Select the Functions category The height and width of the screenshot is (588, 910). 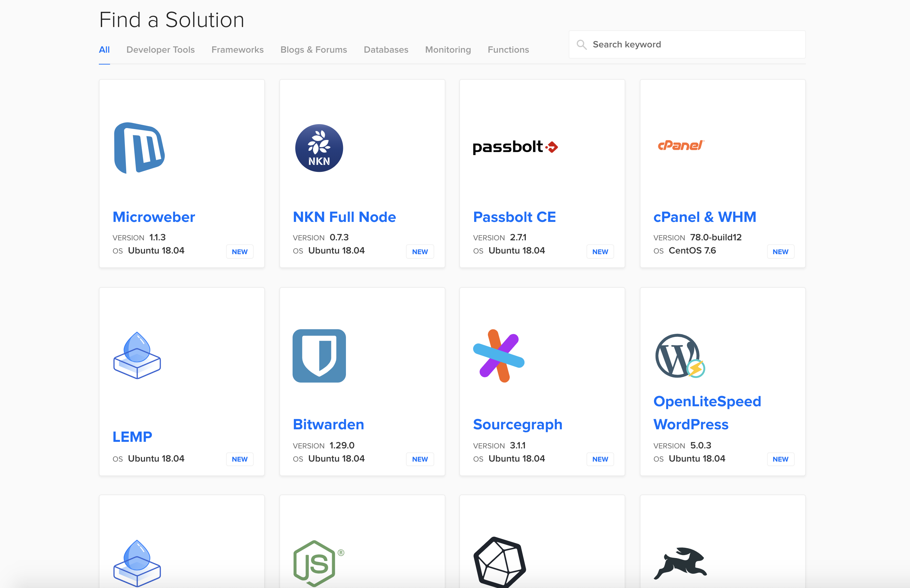pos(508,50)
